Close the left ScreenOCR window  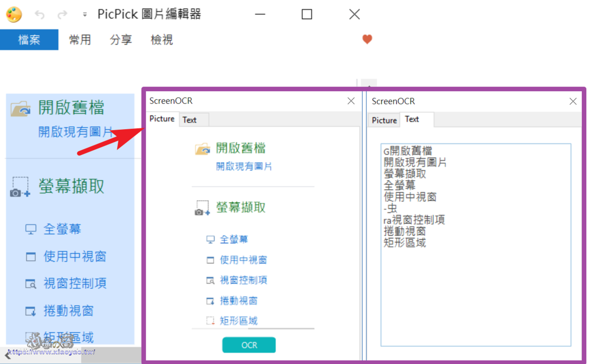tap(351, 101)
